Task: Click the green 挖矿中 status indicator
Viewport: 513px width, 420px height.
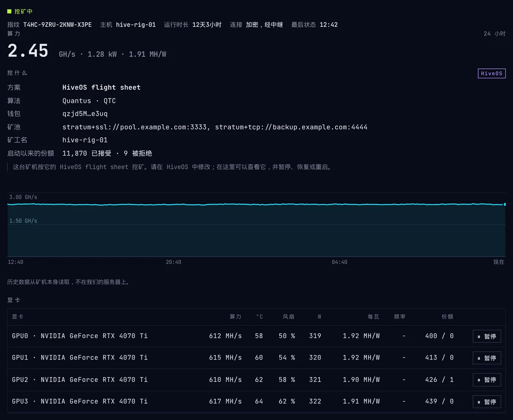Action: 20,11
